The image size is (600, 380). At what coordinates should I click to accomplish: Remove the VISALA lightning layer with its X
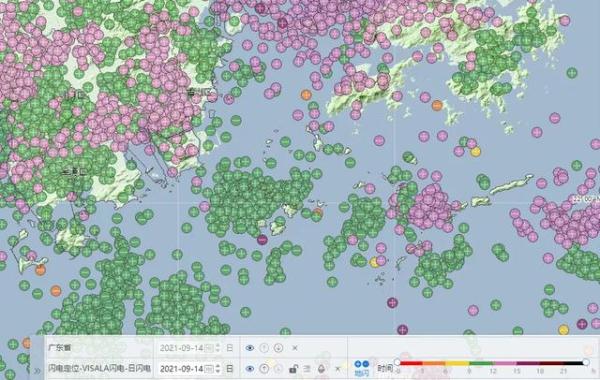point(338,369)
